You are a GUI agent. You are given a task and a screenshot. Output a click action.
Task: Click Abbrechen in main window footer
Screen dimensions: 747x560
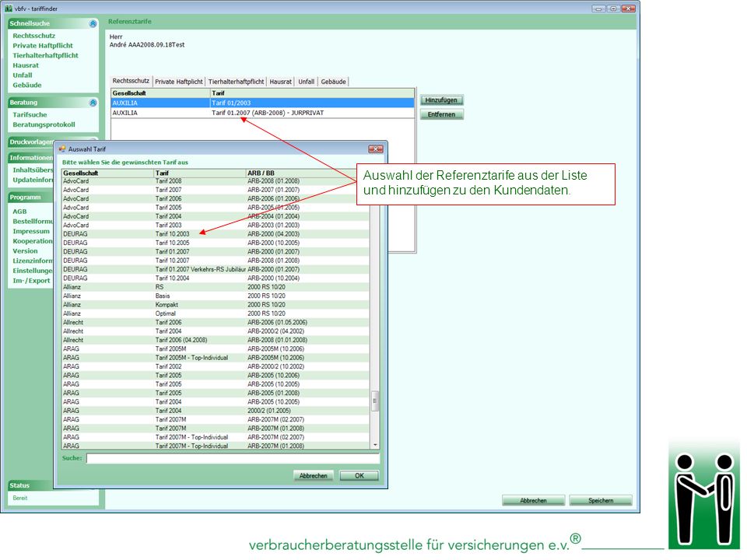click(x=534, y=500)
